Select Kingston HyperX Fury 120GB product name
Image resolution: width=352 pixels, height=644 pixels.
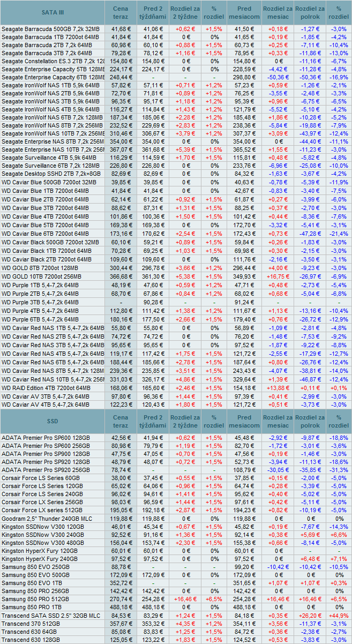tap(40, 551)
